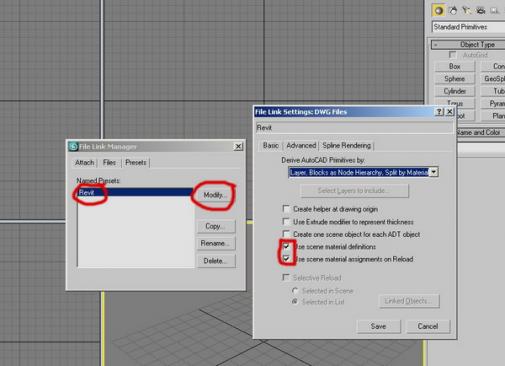Click the Rename... preset button

tap(216, 243)
